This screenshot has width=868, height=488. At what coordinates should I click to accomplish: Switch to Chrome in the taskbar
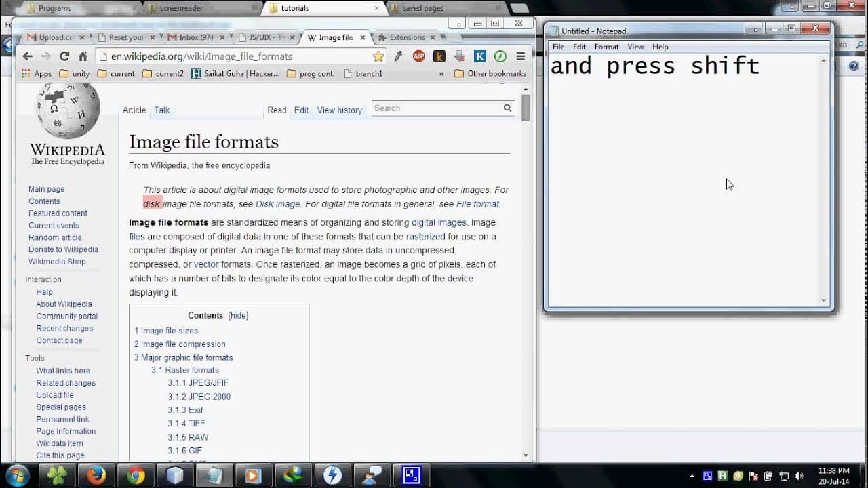point(136,475)
